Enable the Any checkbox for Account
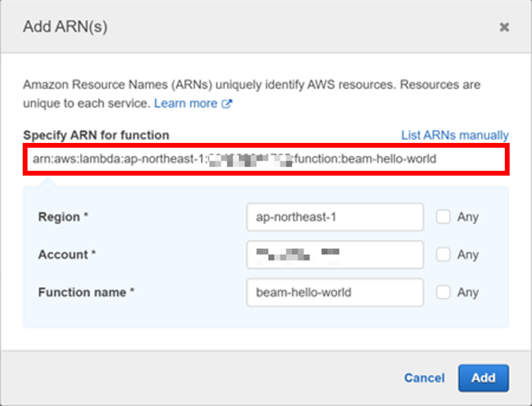Image resolution: width=532 pixels, height=406 pixels. coord(443,255)
